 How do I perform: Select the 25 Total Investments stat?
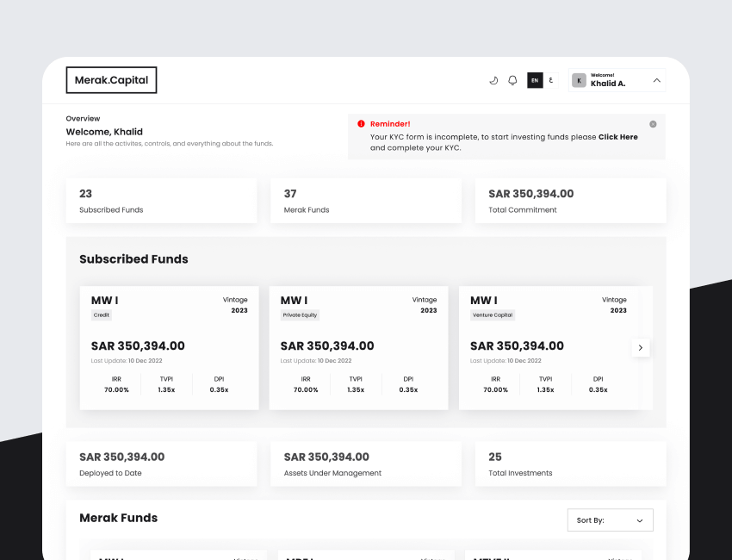570,464
